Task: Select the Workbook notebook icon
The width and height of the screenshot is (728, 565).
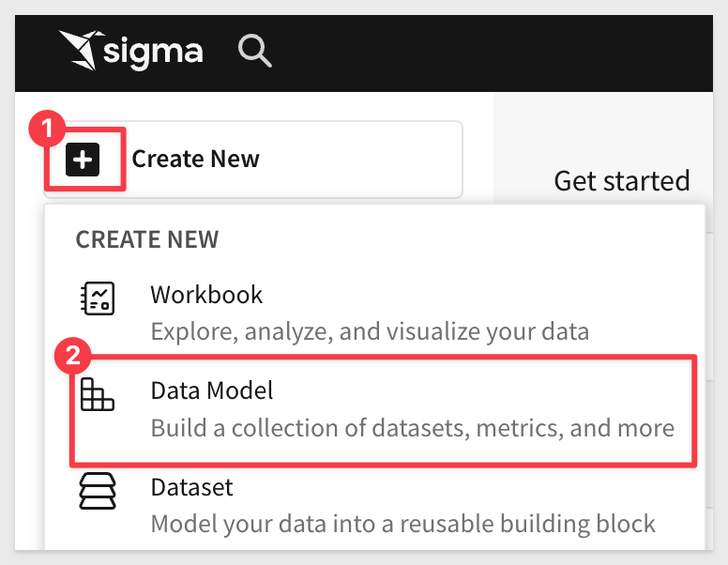Action: (x=97, y=298)
